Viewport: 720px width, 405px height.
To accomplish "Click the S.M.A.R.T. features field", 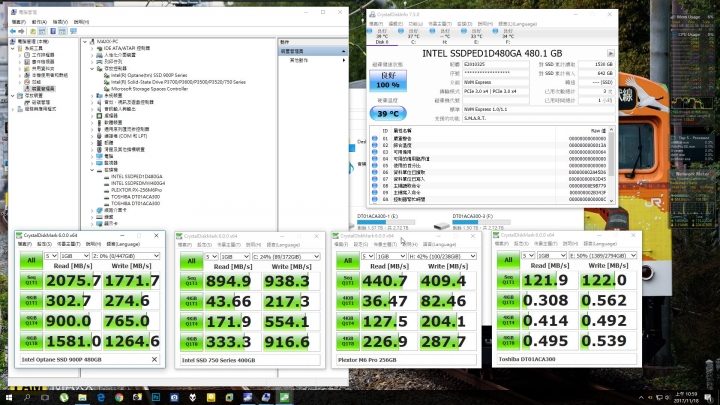I will (539, 118).
